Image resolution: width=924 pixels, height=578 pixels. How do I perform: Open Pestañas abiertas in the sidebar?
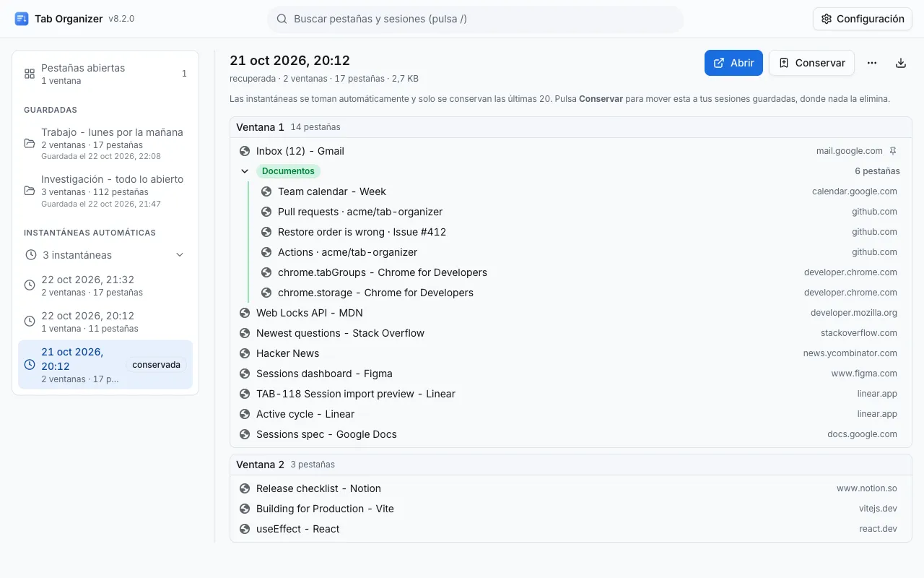105,74
